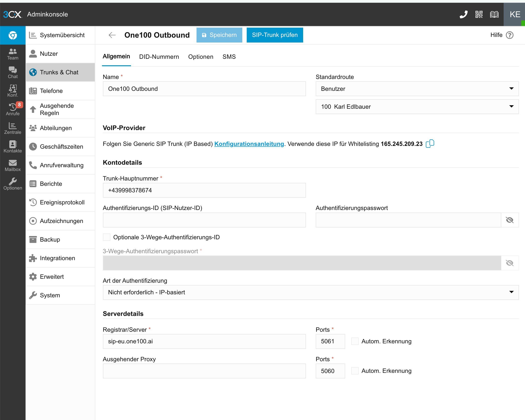525x420 pixels.
Task: Toggle Autom. Erkennung for port 5060
Action: click(355, 371)
